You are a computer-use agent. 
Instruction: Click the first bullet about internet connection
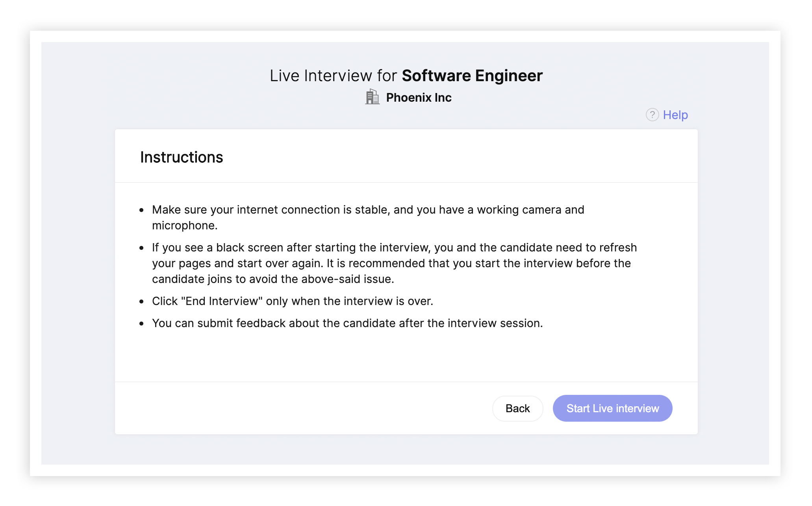368,217
